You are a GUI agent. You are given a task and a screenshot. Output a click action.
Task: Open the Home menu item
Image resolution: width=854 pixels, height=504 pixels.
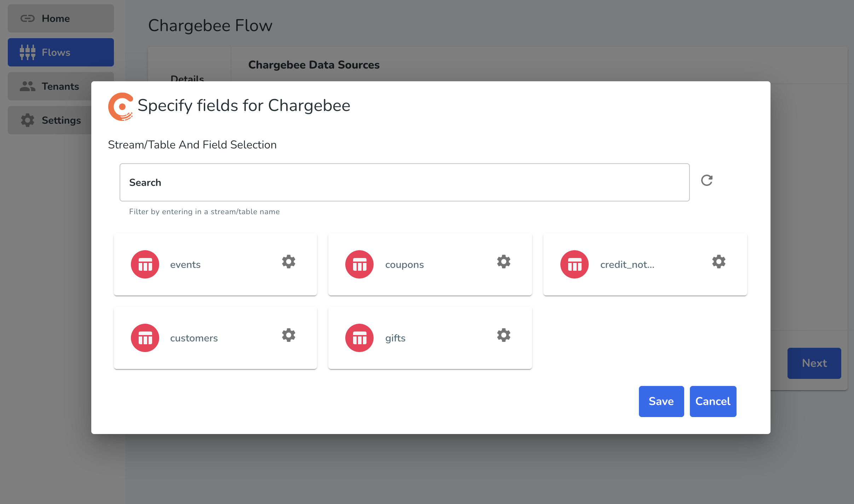[61, 18]
